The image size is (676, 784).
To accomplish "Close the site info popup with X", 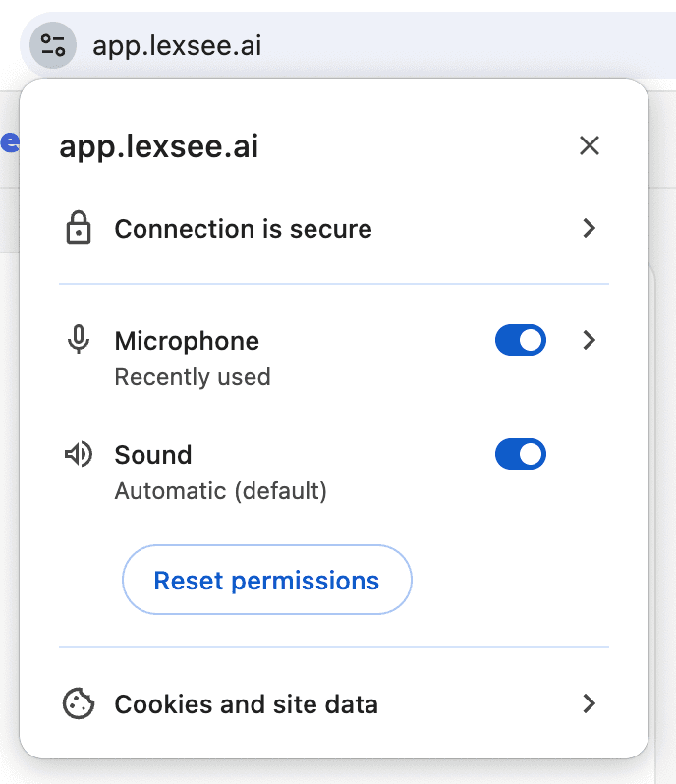I will pyautogui.click(x=590, y=145).
